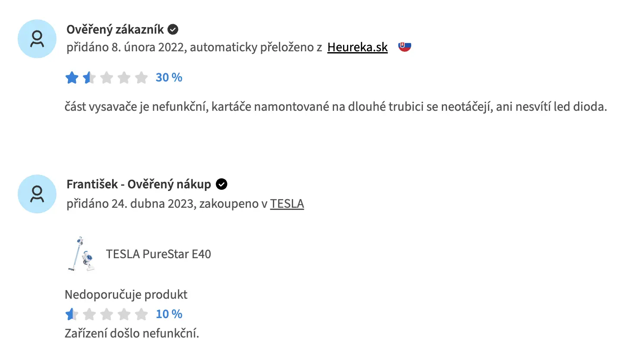644x350 pixels.
Task: Click the last grey star in 30% rating
Action: 141,78
